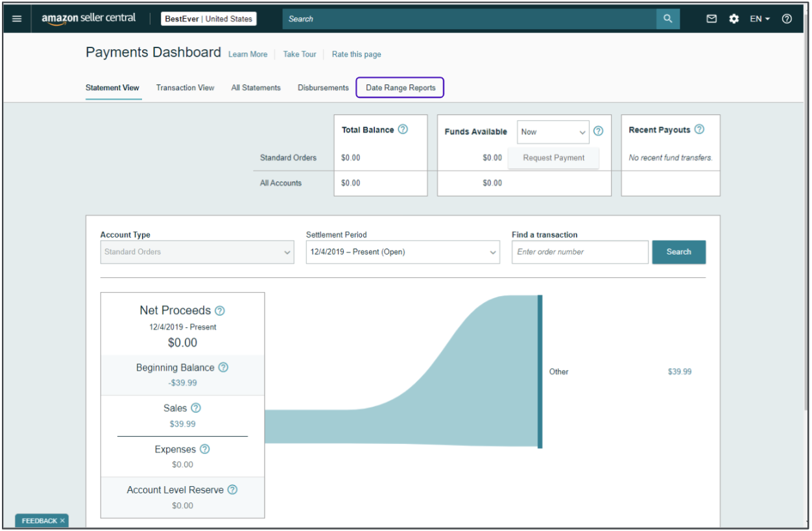Open the settings gear icon
The width and height of the screenshot is (812, 531).
[x=734, y=19]
